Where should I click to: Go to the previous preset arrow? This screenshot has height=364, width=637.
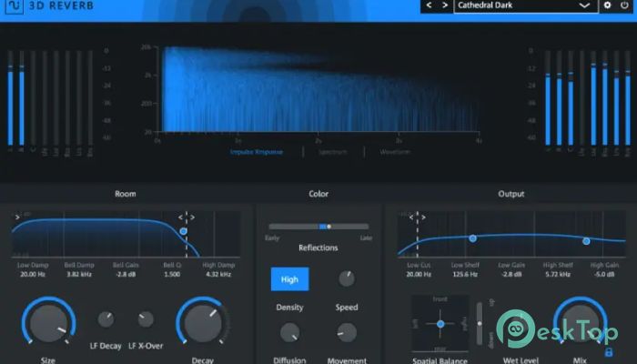click(430, 5)
